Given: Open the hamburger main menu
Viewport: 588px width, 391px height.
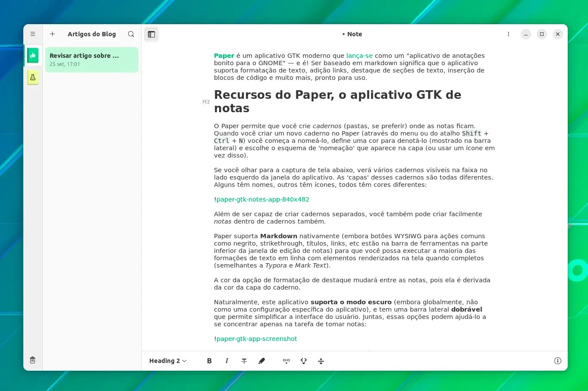Looking at the screenshot, I should tap(33, 34).
